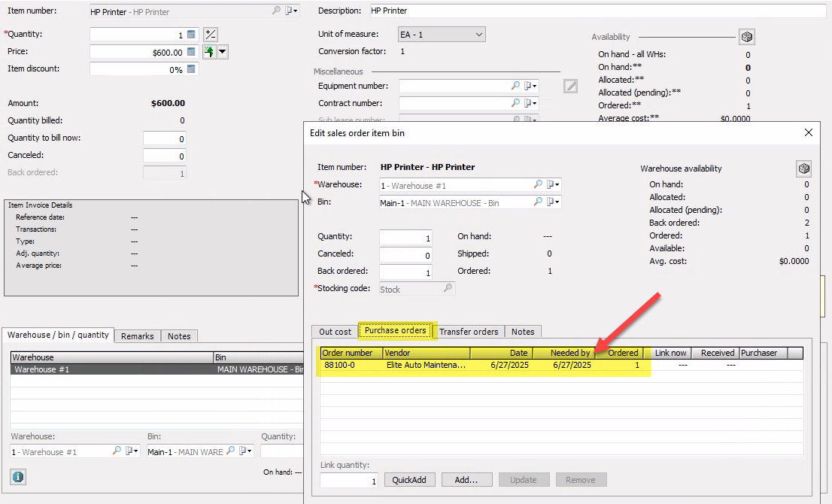Screen dimensions: 832x504
Task: Click the Contract number lookup magnifier
Action: [515, 103]
